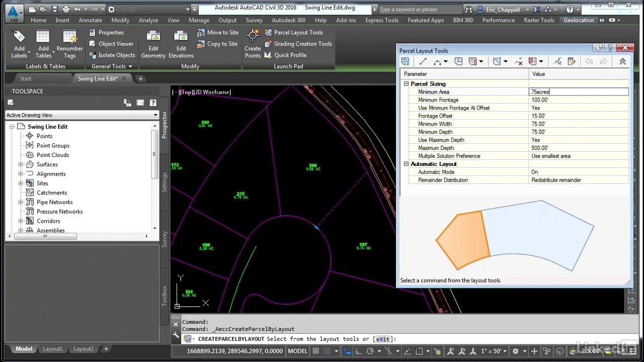Click the Plot/Print icon in Quick Access

pos(66,9)
